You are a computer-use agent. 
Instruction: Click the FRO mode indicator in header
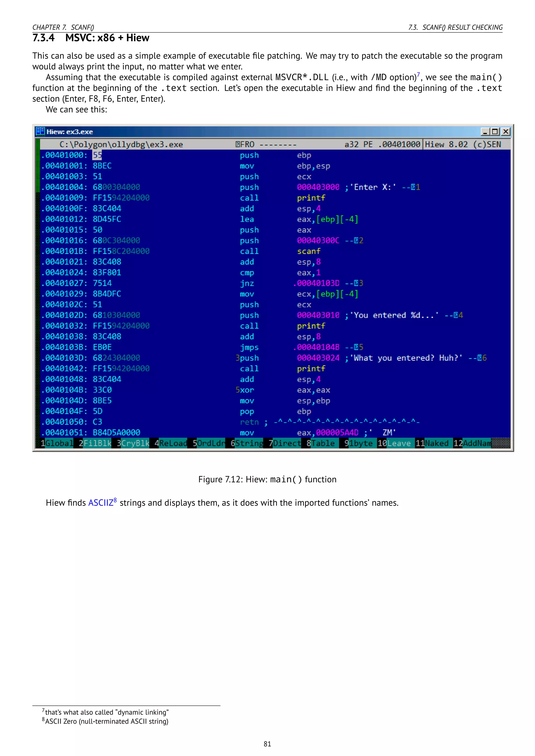point(245,145)
